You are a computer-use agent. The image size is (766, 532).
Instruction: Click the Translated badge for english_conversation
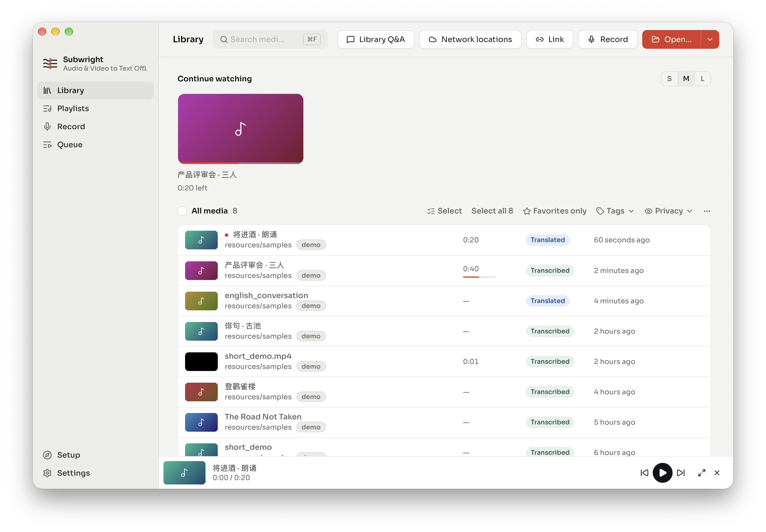coord(547,301)
